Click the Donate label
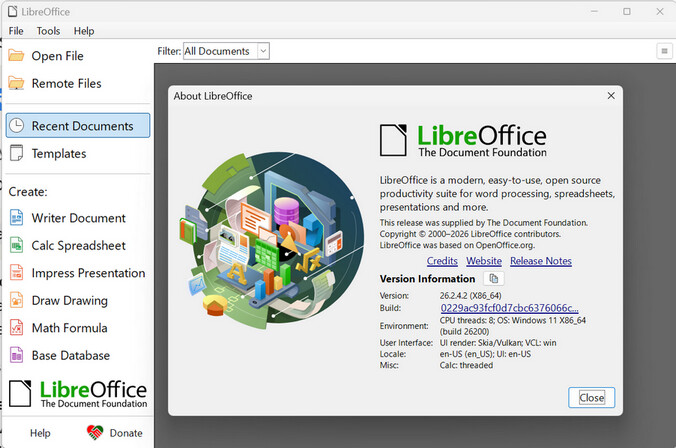 (x=126, y=433)
